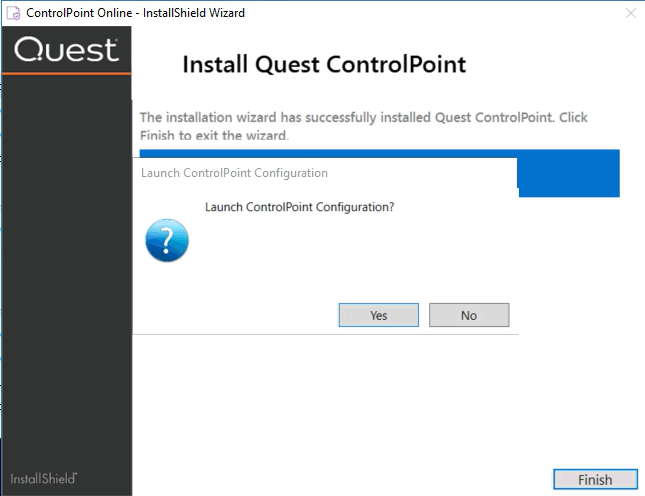The width and height of the screenshot is (645, 496).
Task: Click the Launch ControlPoint Configuration question text
Action: click(x=299, y=207)
